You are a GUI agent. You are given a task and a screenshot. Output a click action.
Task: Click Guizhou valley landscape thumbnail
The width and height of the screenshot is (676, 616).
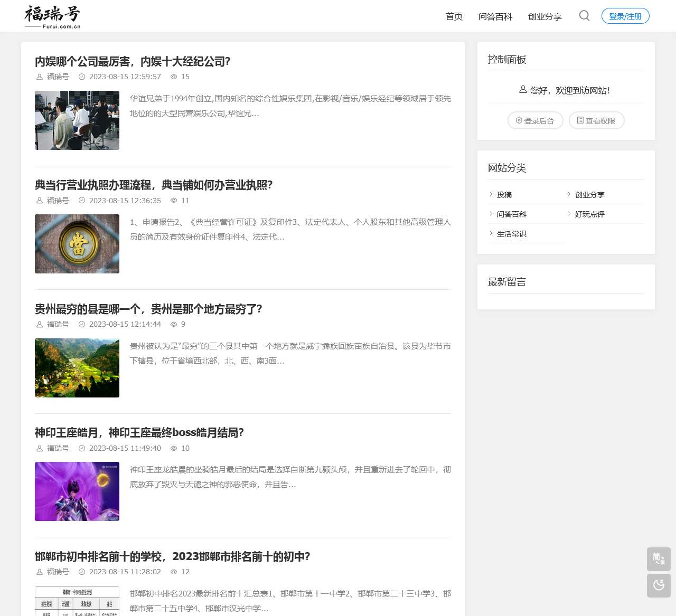coord(77,368)
